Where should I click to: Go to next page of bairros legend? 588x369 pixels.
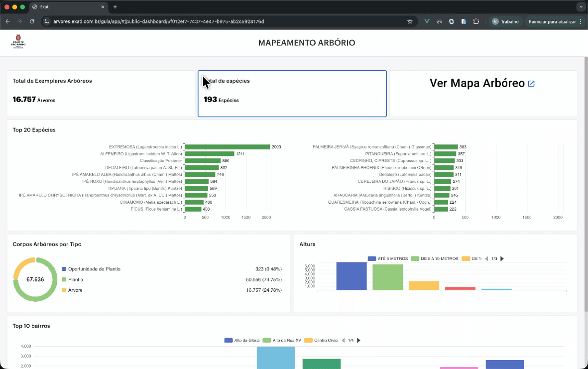[358, 341]
